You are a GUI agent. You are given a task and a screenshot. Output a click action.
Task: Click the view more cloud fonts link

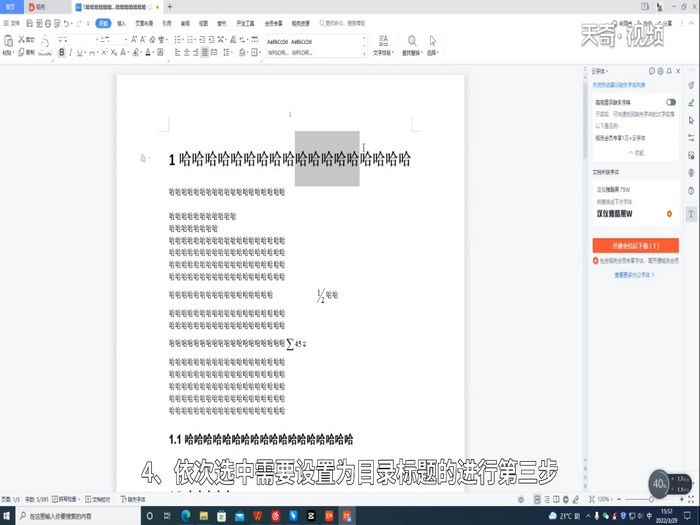click(x=636, y=273)
